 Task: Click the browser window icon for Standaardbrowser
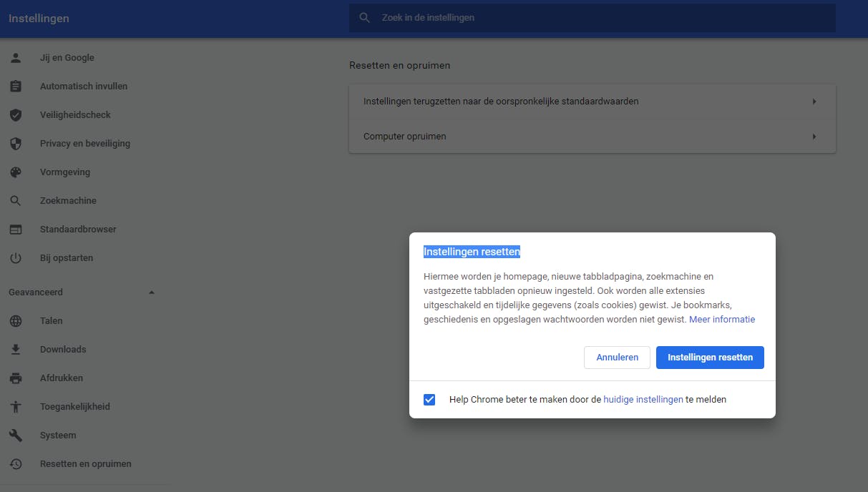point(16,230)
